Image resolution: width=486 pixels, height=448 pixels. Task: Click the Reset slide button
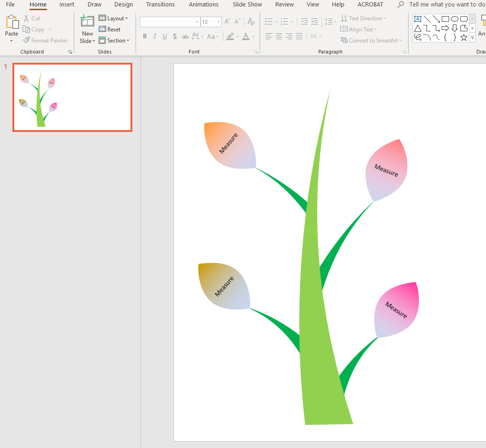(110, 30)
